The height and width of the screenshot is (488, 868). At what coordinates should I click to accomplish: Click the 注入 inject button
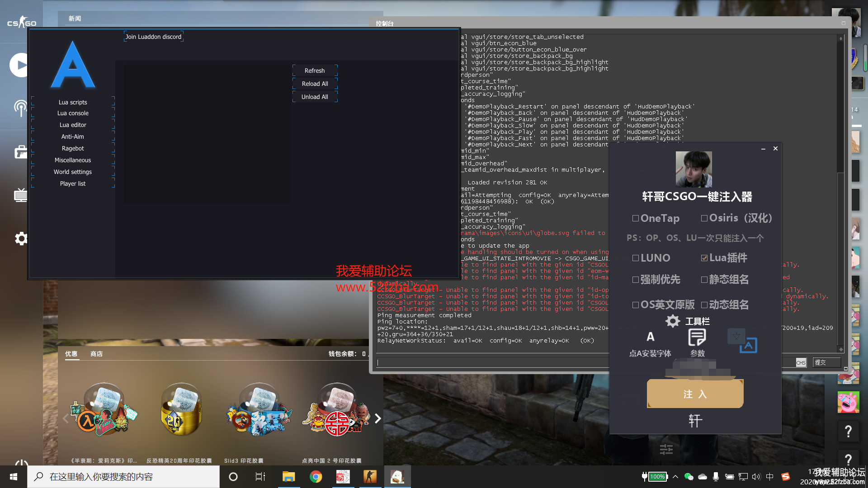695,394
